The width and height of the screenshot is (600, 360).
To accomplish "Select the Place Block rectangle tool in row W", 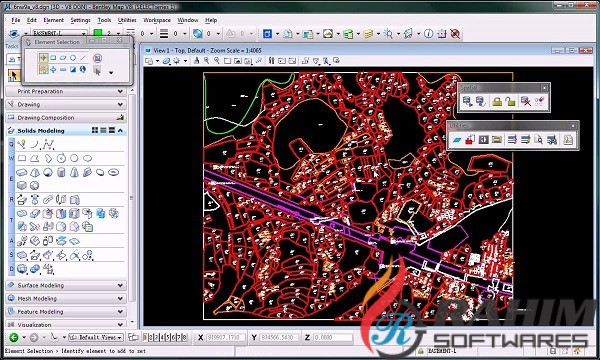I will click(22, 158).
